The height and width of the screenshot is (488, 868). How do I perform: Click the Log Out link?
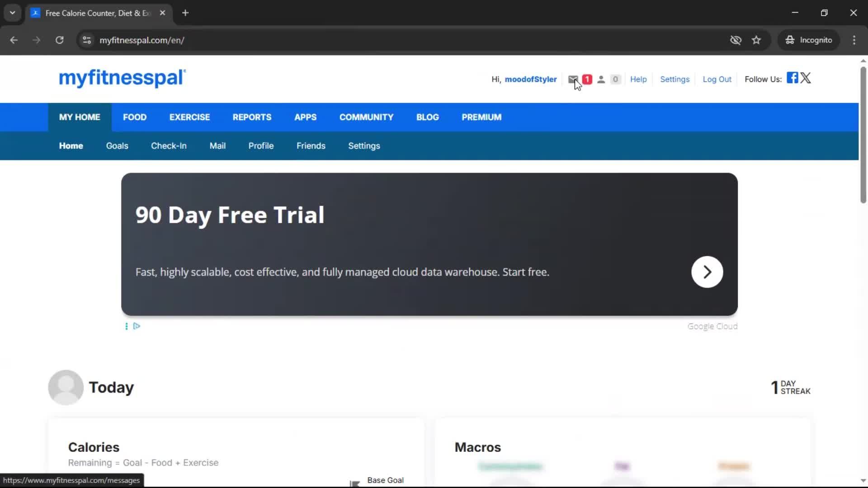tap(717, 79)
